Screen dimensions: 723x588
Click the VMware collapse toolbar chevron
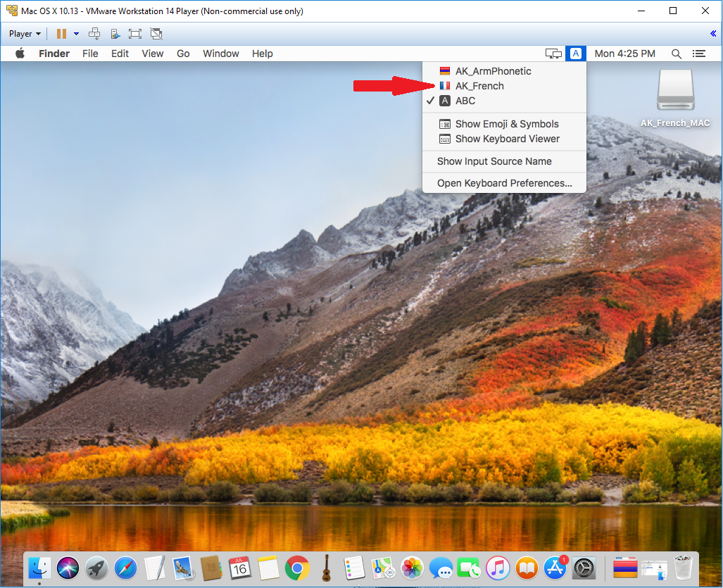click(713, 33)
